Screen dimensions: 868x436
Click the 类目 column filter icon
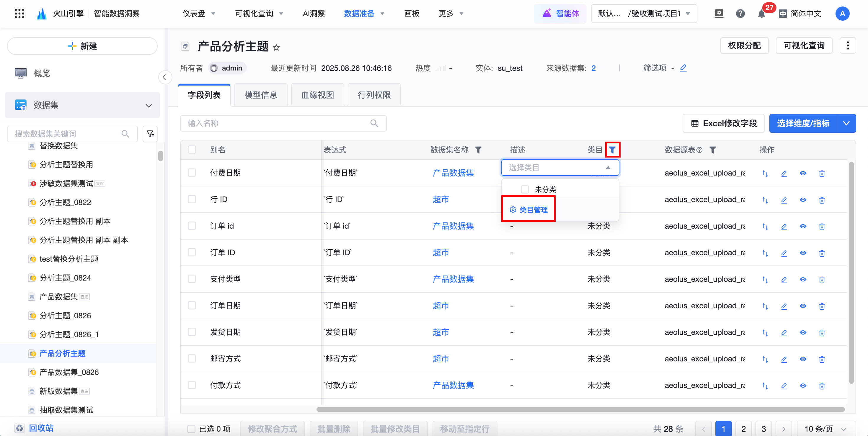[x=612, y=150]
